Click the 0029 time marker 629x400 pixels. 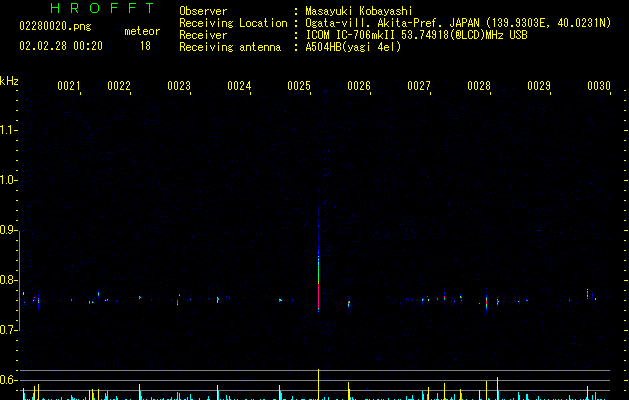(539, 85)
